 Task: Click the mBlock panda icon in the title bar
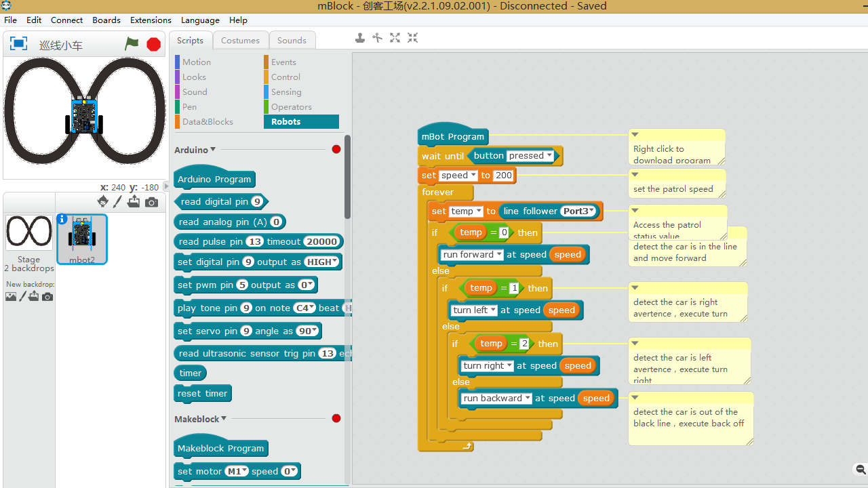click(6, 5)
